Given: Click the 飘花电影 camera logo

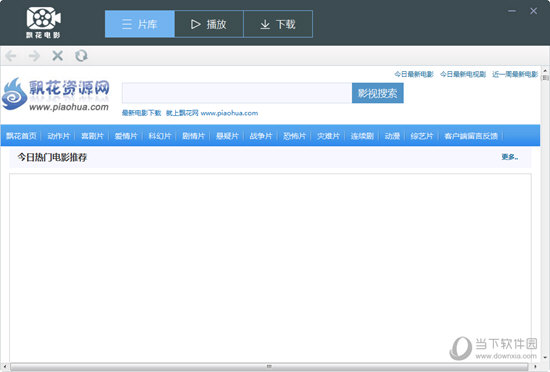Looking at the screenshot, I should 43,23.
